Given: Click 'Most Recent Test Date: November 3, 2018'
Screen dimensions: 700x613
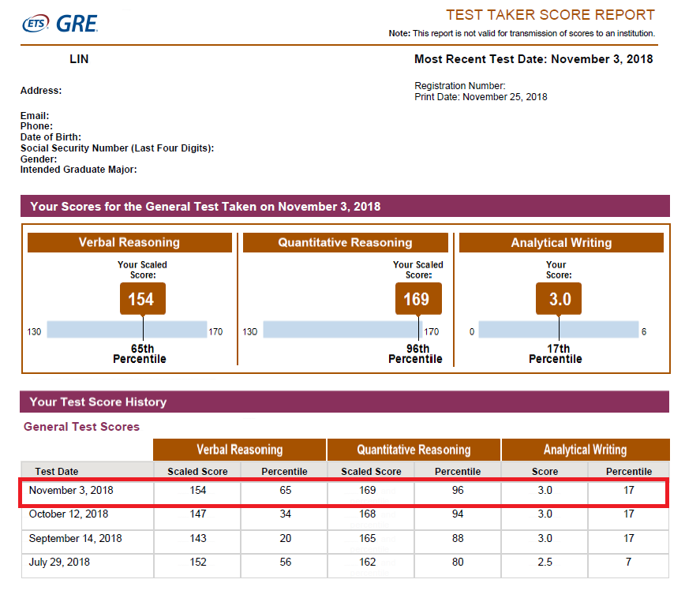Looking at the screenshot, I should pyautogui.click(x=533, y=59).
